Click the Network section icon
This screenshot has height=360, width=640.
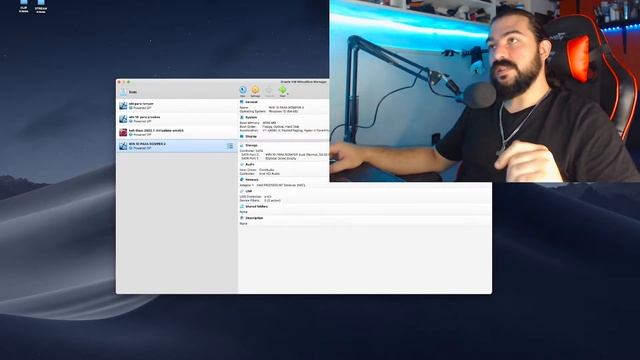[242, 180]
